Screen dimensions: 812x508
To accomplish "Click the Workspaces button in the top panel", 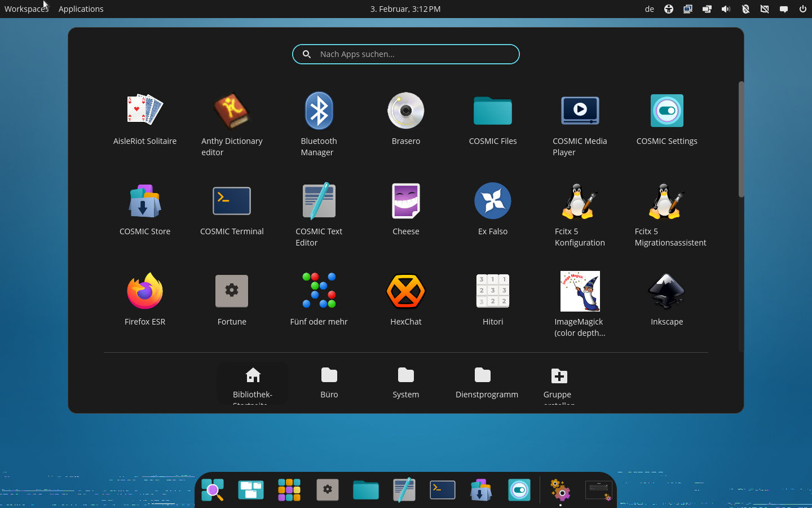I will click(x=26, y=9).
